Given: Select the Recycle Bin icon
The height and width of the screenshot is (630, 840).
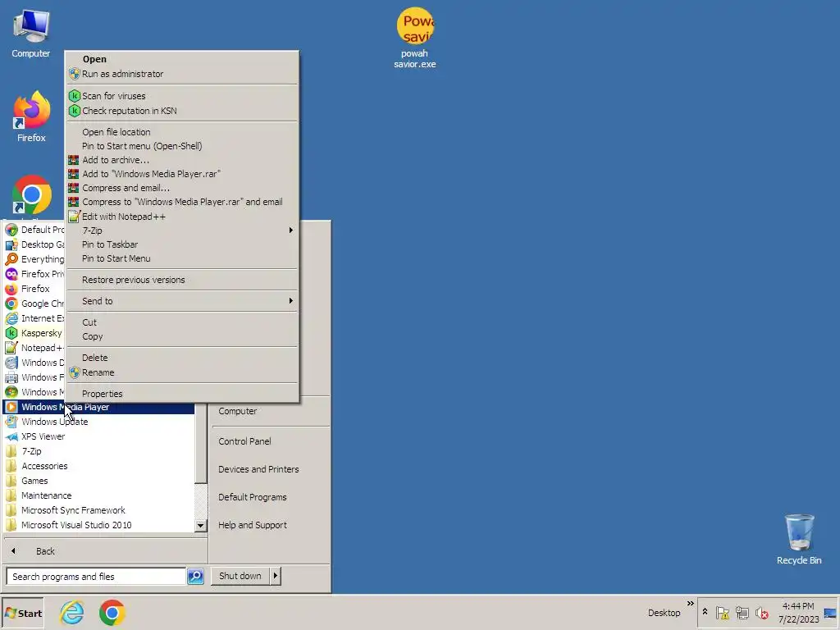Looking at the screenshot, I should click(799, 539).
